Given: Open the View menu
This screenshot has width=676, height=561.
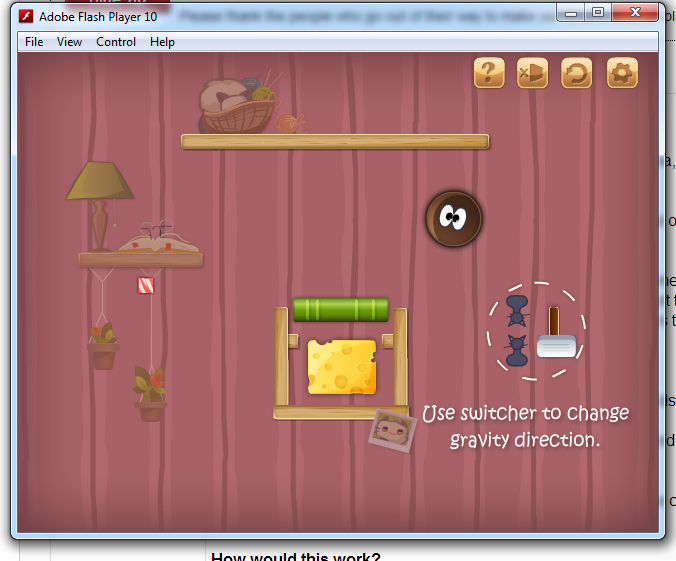Looking at the screenshot, I should click(x=69, y=42).
